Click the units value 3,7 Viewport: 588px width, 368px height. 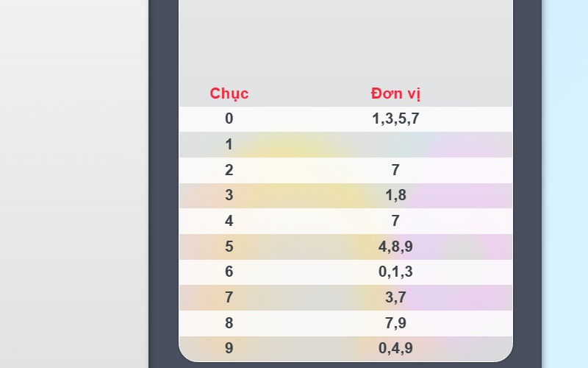395,297
